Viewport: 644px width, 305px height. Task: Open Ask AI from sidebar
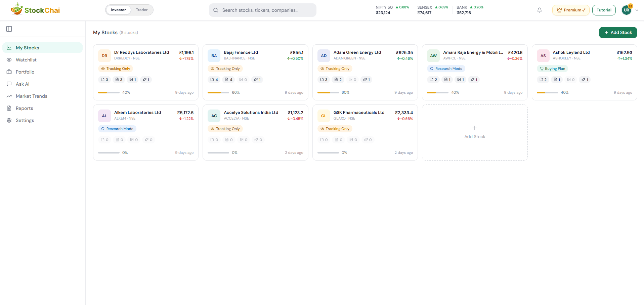click(x=42, y=84)
